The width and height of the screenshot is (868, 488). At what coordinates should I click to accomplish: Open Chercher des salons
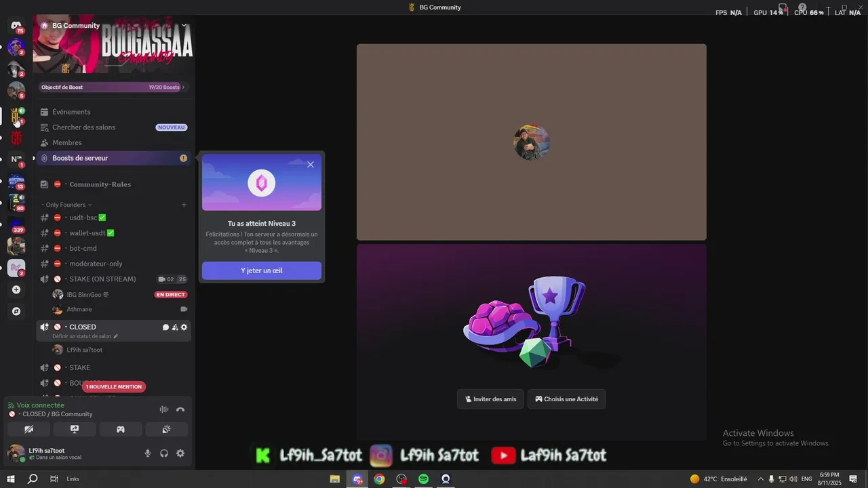[113, 127]
